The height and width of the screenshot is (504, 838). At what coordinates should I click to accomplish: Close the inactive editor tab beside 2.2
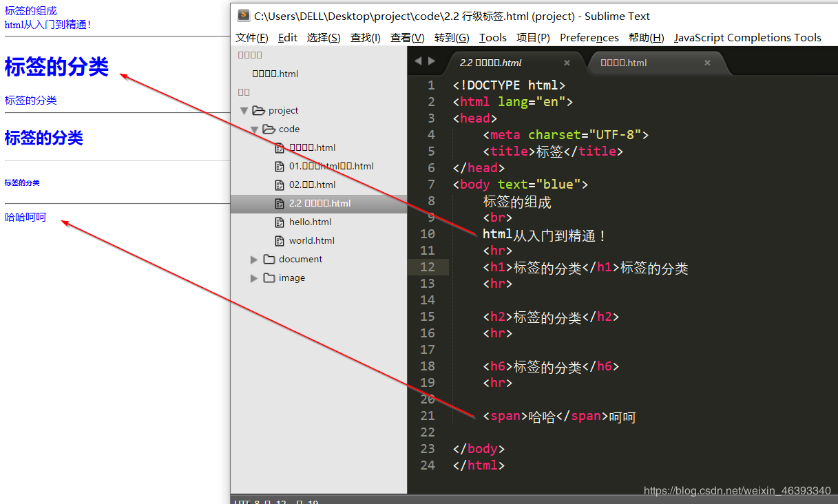pyautogui.click(x=707, y=63)
